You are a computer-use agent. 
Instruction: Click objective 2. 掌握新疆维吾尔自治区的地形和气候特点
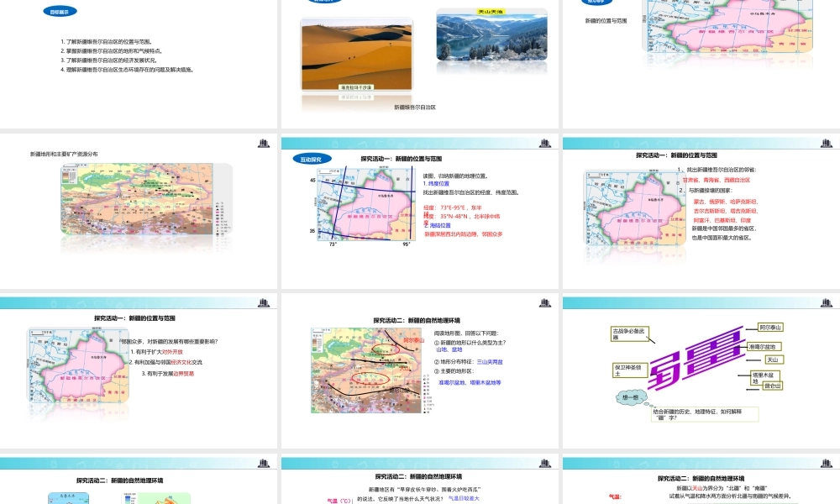(112, 51)
